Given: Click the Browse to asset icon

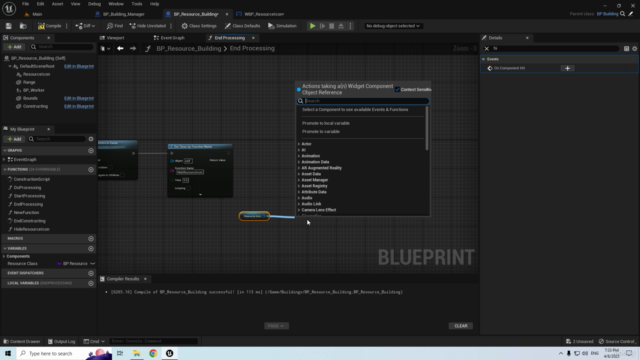Looking at the screenshot, I should click(x=23, y=26).
